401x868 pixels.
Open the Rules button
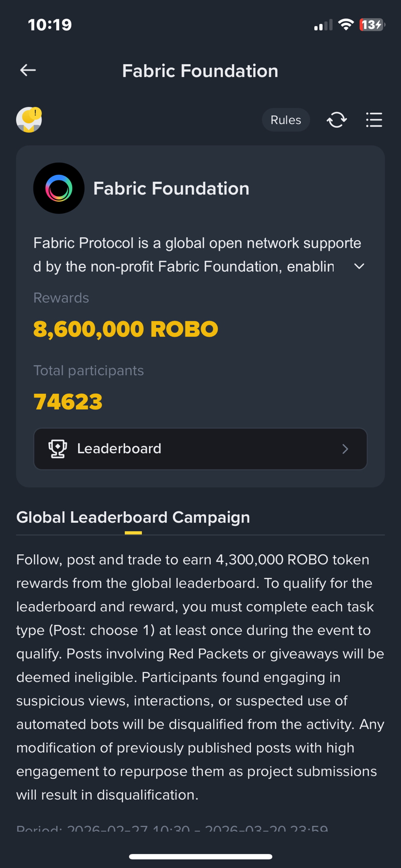pyautogui.click(x=286, y=120)
